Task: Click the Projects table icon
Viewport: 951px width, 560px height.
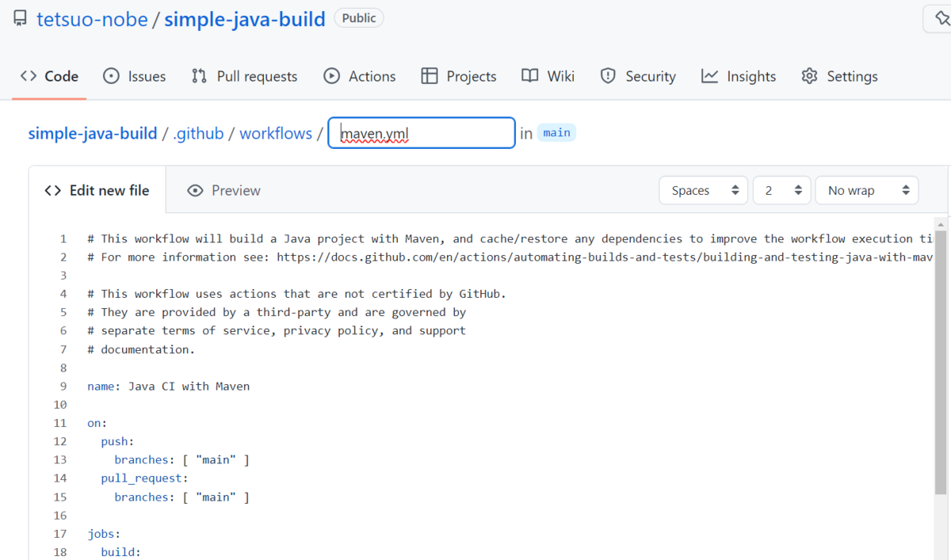Action: 430,76
